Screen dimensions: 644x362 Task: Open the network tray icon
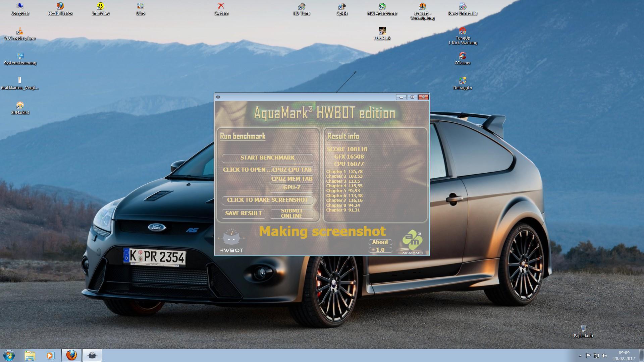pyautogui.click(x=596, y=356)
